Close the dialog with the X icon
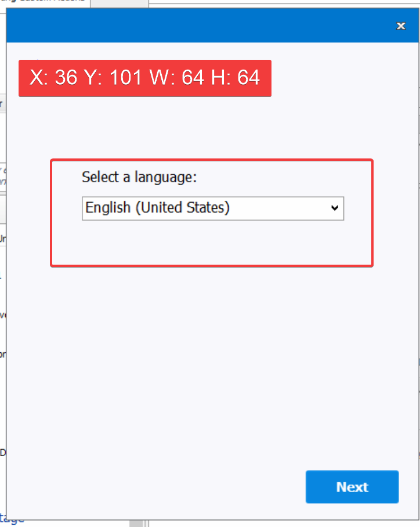The height and width of the screenshot is (527, 420). pos(400,26)
